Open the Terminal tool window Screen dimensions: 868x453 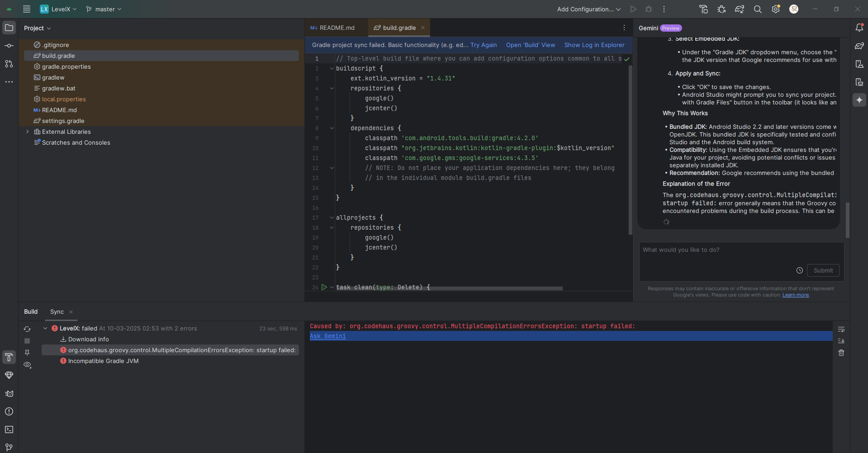(9, 429)
